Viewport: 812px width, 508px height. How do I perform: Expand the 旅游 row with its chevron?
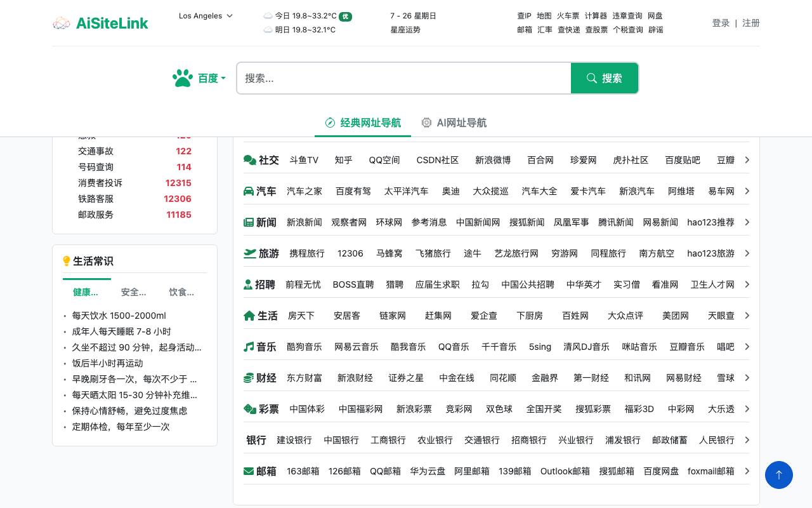(747, 253)
